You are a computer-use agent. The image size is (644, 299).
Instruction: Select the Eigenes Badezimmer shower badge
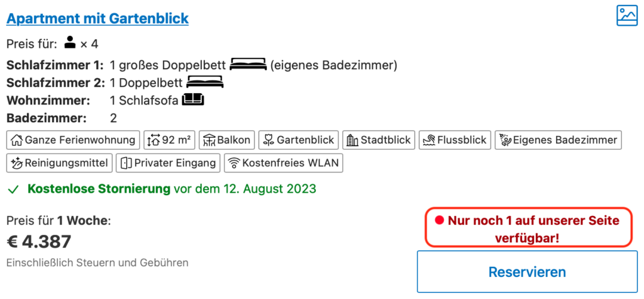558,140
